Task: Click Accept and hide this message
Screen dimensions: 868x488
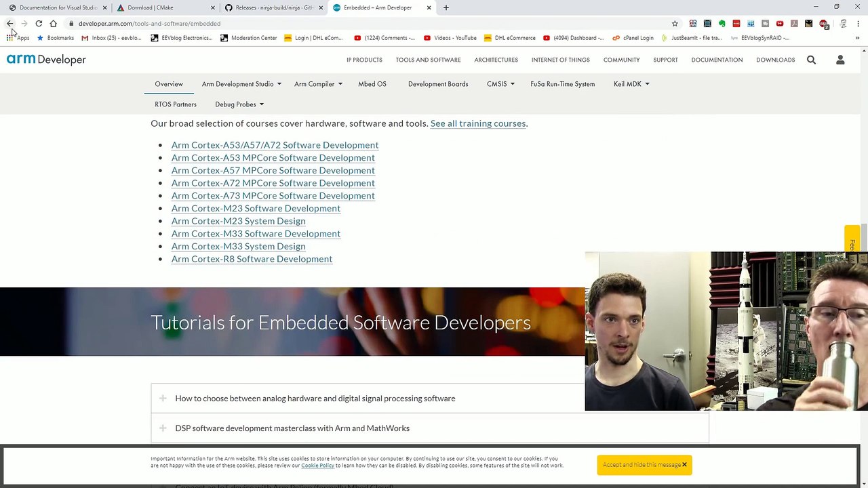Action: tap(644, 465)
